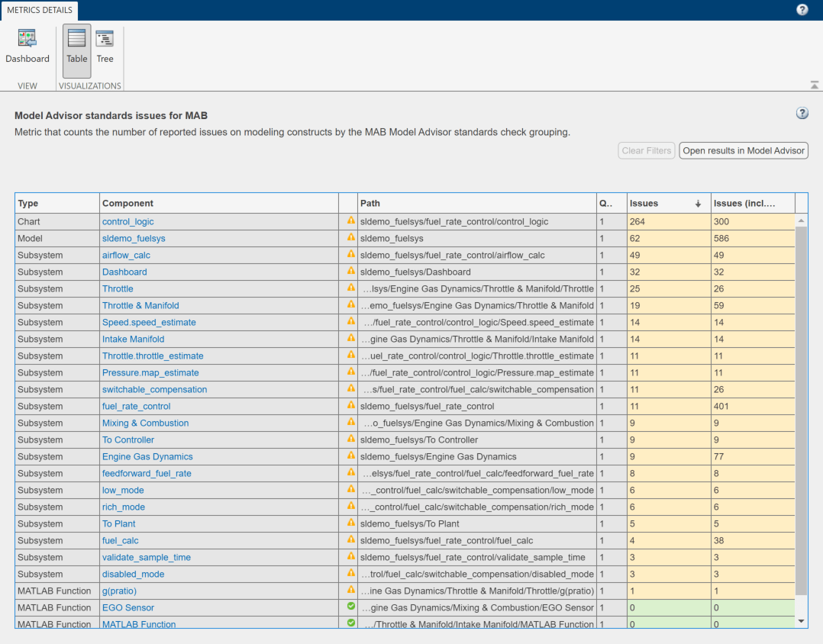
Task: Click the help icon in title bar
Action: [802, 10]
